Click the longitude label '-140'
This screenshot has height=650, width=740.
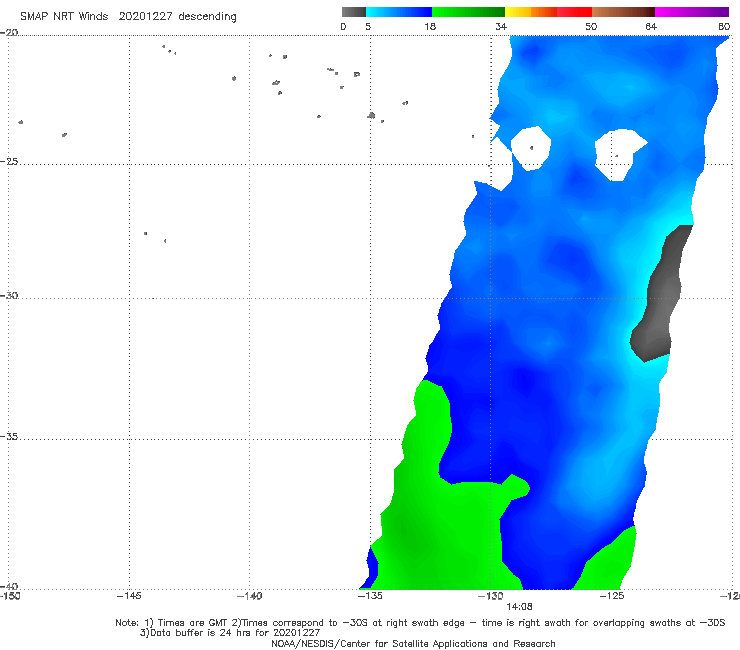pyautogui.click(x=249, y=596)
